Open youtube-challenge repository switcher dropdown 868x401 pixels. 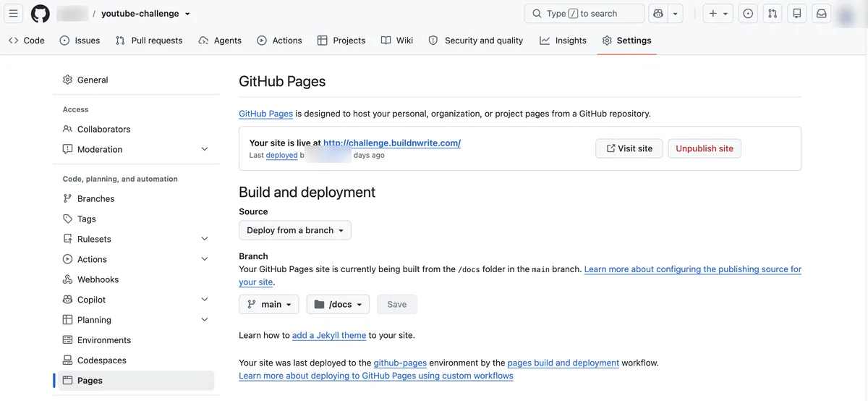pos(146,14)
